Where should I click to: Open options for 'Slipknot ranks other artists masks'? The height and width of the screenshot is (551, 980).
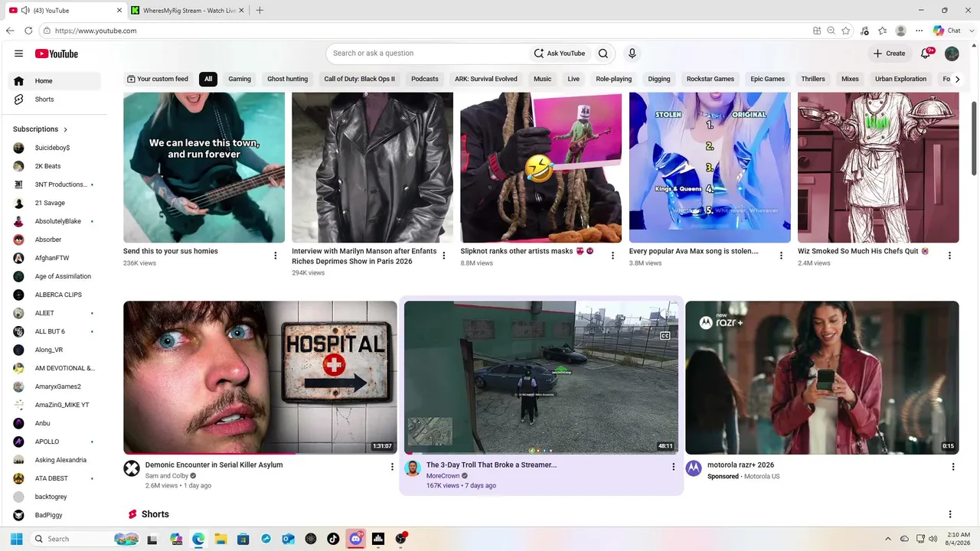point(612,256)
